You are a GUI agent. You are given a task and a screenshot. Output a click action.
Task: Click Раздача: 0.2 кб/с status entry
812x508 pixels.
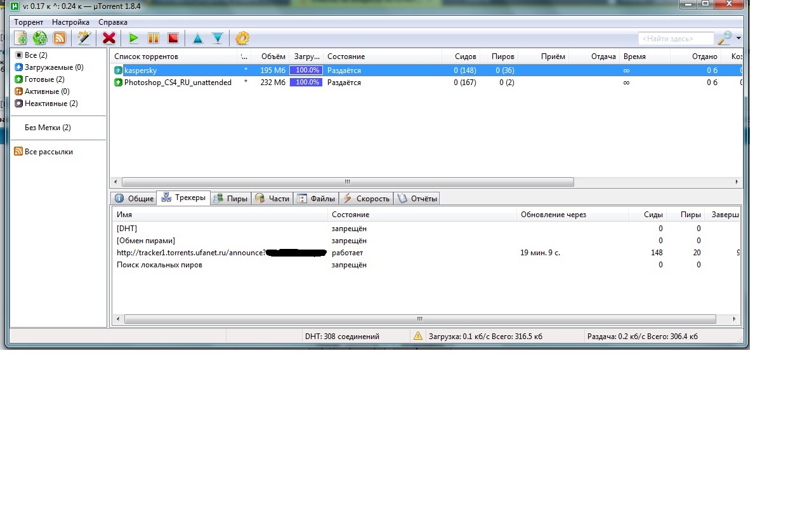click(643, 337)
